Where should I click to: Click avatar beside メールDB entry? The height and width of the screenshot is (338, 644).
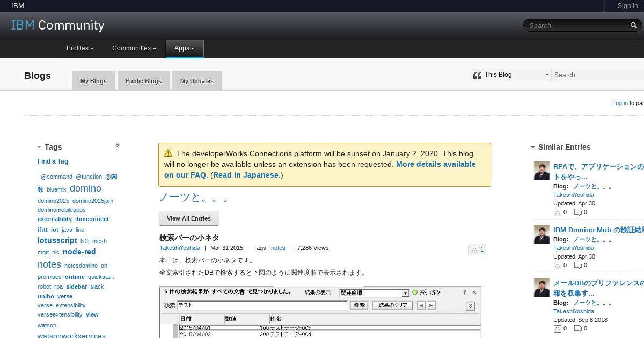[x=541, y=287]
